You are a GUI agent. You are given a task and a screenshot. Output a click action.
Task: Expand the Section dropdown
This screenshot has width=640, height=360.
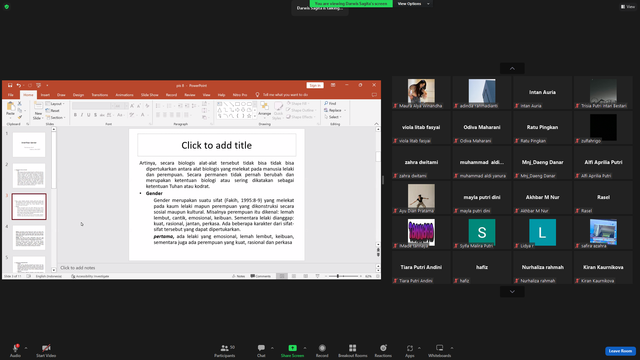click(x=55, y=118)
